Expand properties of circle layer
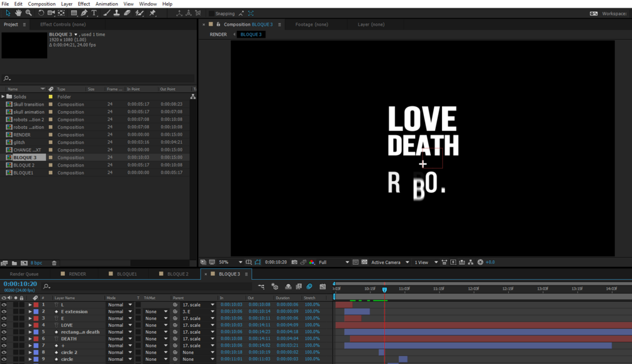The image size is (632, 364). (30, 359)
